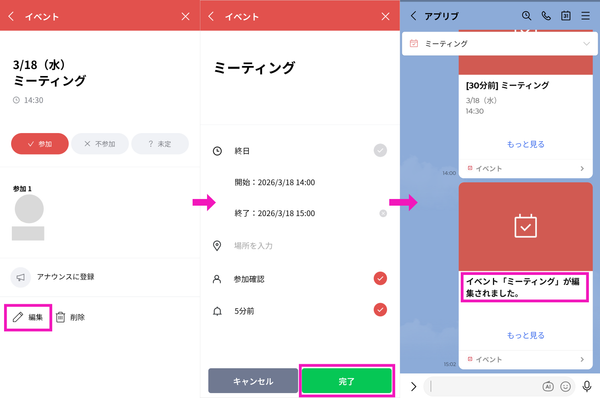Close the ミーティング edit screen
The height and width of the screenshot is (398, 600).
[x=385, y=16]
